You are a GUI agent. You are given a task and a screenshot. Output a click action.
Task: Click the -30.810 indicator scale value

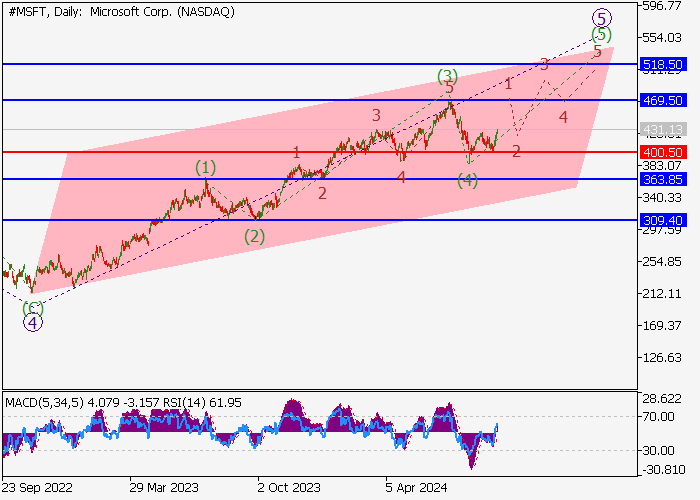662,470
